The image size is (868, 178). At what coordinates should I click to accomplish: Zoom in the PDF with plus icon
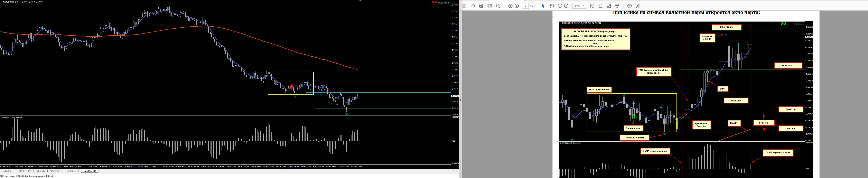click(566, 6)
